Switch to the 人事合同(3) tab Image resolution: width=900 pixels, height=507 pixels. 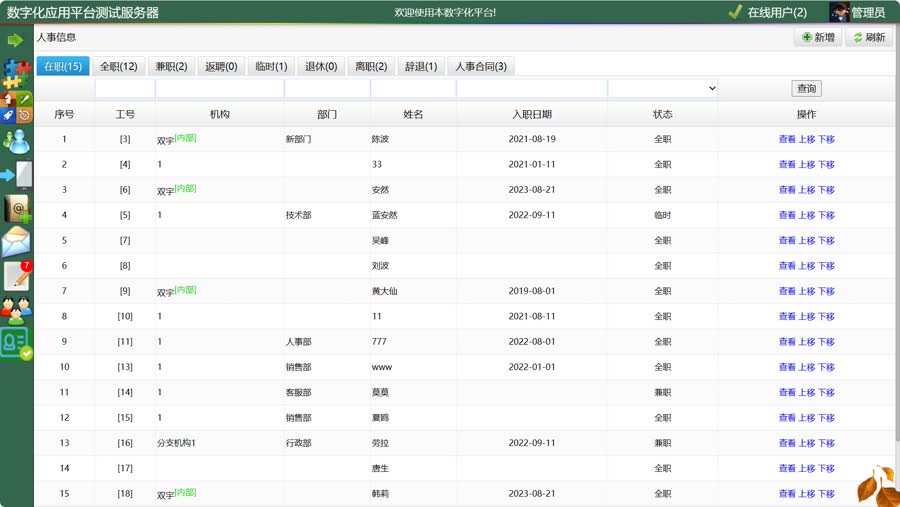[480, 67]
